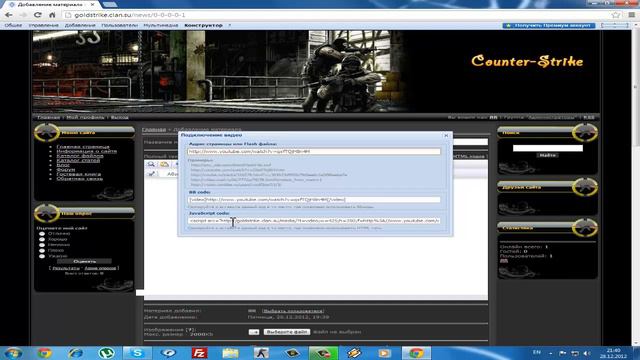The image size is (640, 360).
Task: Click the Выбрать пользователя link
Action: [x=293, y=311]
